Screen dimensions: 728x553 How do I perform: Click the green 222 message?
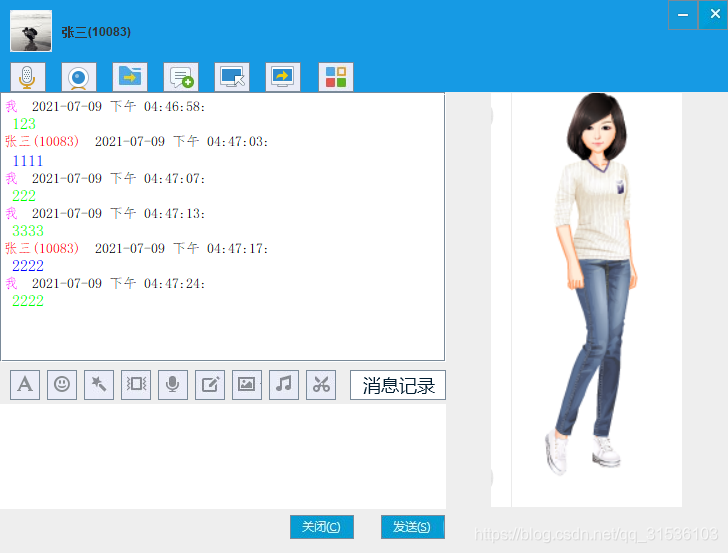pyautogui.click(x=24, y=196)
